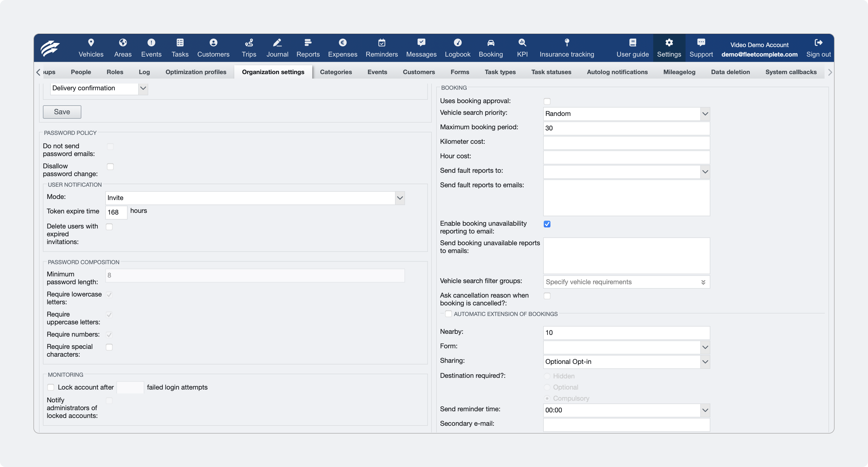The width and height of the screenshot is (868, 467).
Task: Click the Kilometer cost field
Action: pos(626,143)
